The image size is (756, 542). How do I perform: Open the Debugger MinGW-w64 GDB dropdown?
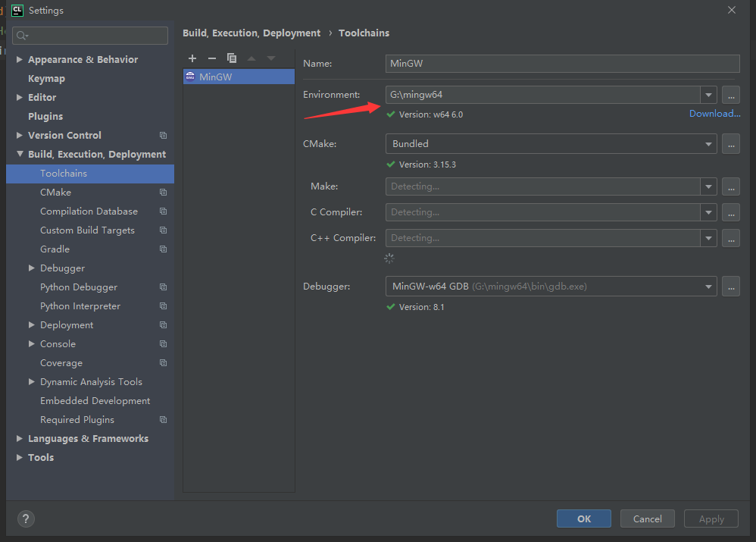(x=708, y=287)
